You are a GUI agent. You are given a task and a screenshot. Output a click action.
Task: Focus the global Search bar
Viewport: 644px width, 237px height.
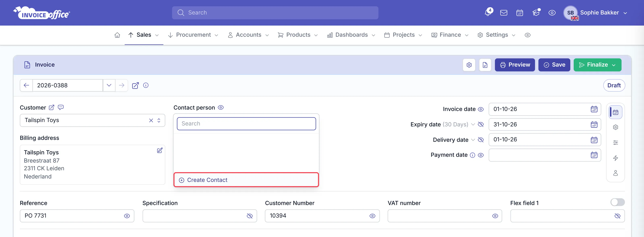[x=275, y=13]
